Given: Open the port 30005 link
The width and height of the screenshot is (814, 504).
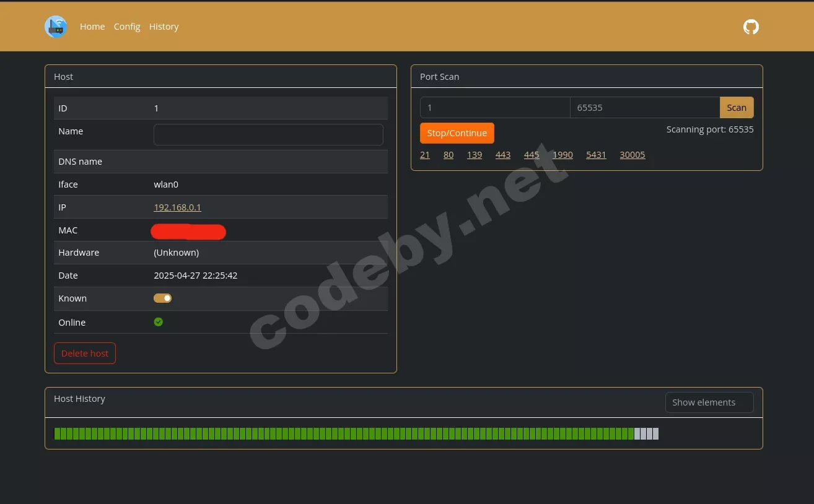Looking at the screenshot, I should click(x=632, y=154).
